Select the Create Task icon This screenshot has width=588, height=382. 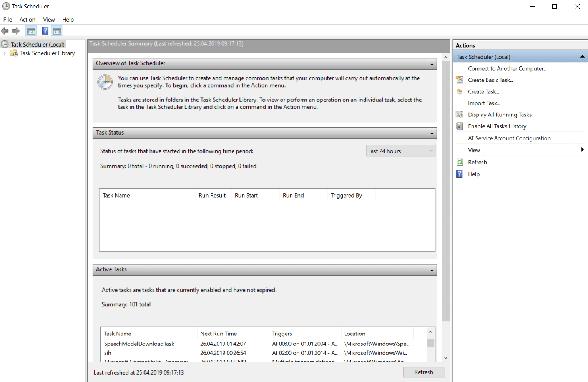(460, 91)
